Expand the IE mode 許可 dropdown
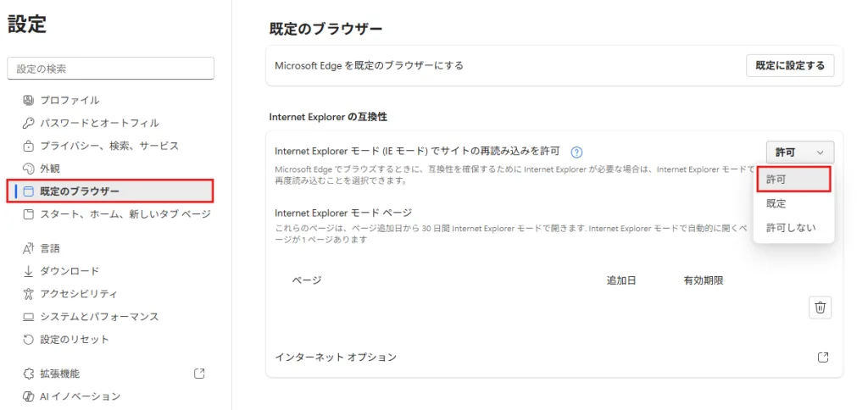868x410 pixels. pyautogui.click(x=799, y=152)
